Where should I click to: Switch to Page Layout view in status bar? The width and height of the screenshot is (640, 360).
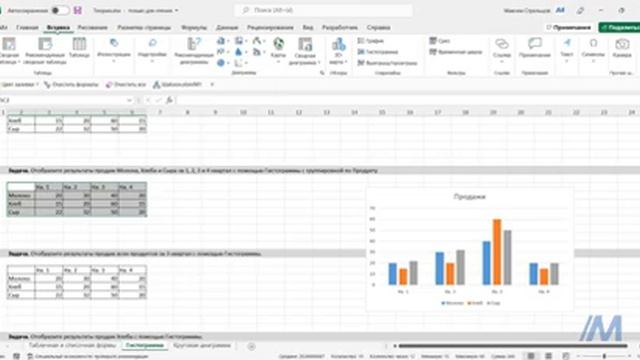click(x=549, y=356)
